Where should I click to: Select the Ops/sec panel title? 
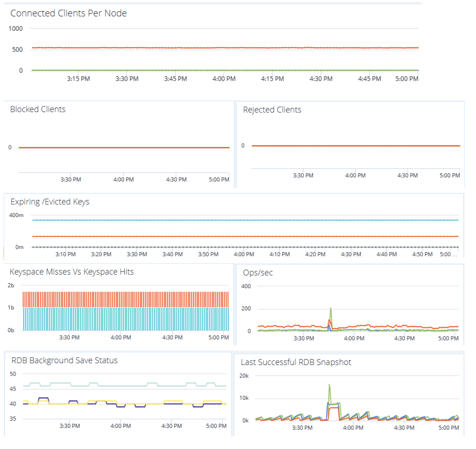258,273
